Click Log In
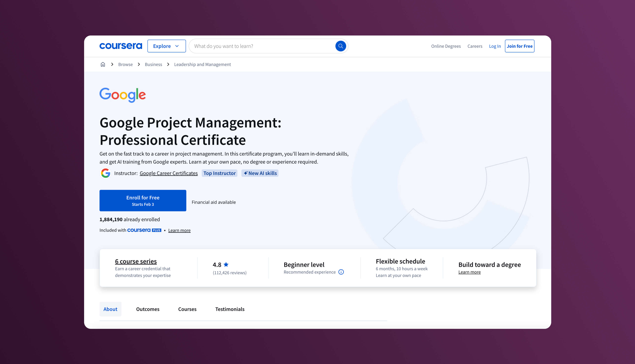635x364 pixels. (495, 46)
